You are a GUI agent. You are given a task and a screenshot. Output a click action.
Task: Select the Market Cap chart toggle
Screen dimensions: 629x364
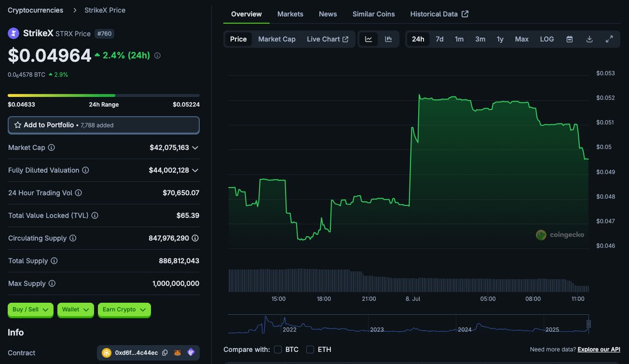coord(277,39)
